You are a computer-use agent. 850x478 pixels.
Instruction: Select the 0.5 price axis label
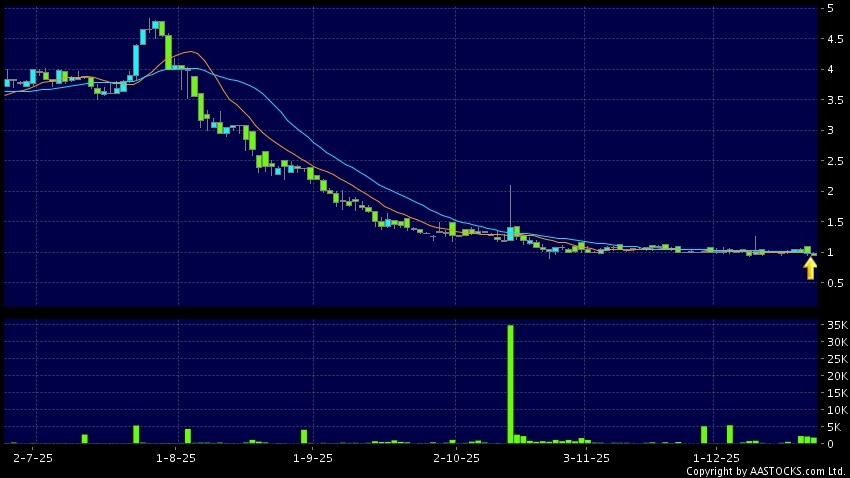[x=832, y=283]
